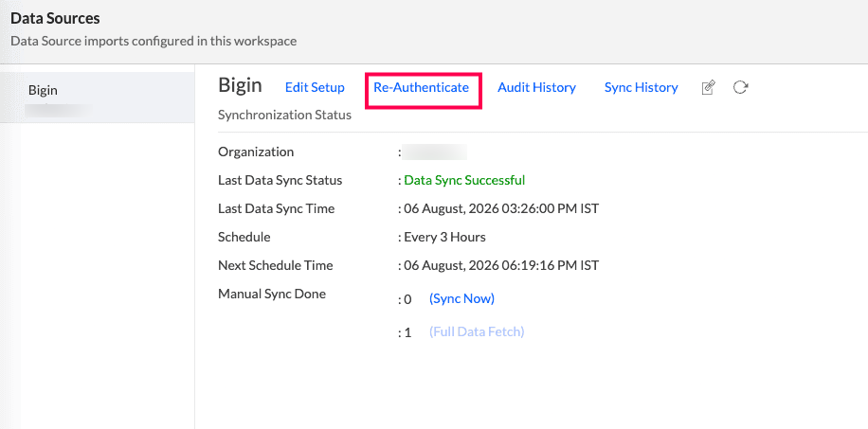Click the Last Data Sync Status label
Viewport: 868px width, 429px height.
pos(280,180)
